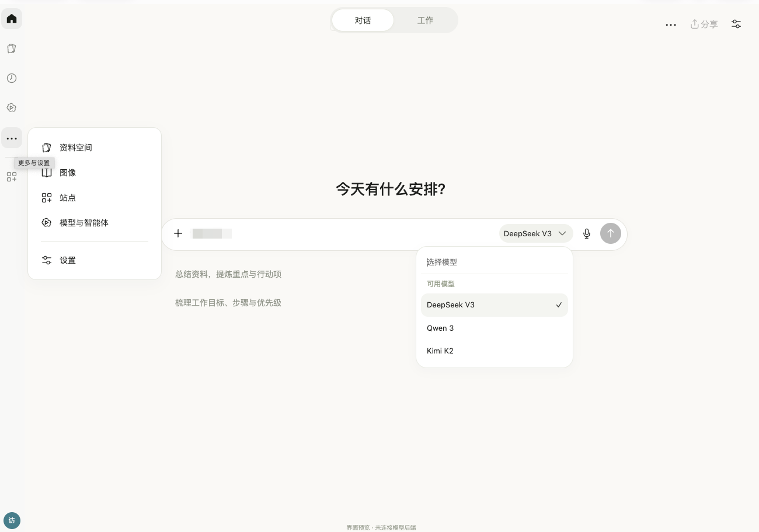Screen dimensions: 759x532
Task: Select 站点 in the popup menu
Action: pyautogui.click(x=95, y=198)
